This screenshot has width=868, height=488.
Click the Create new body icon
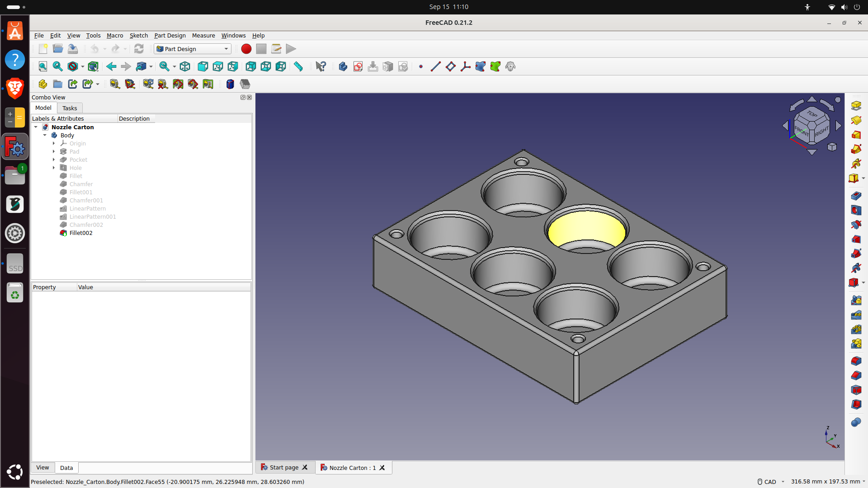tap(343, 67)
